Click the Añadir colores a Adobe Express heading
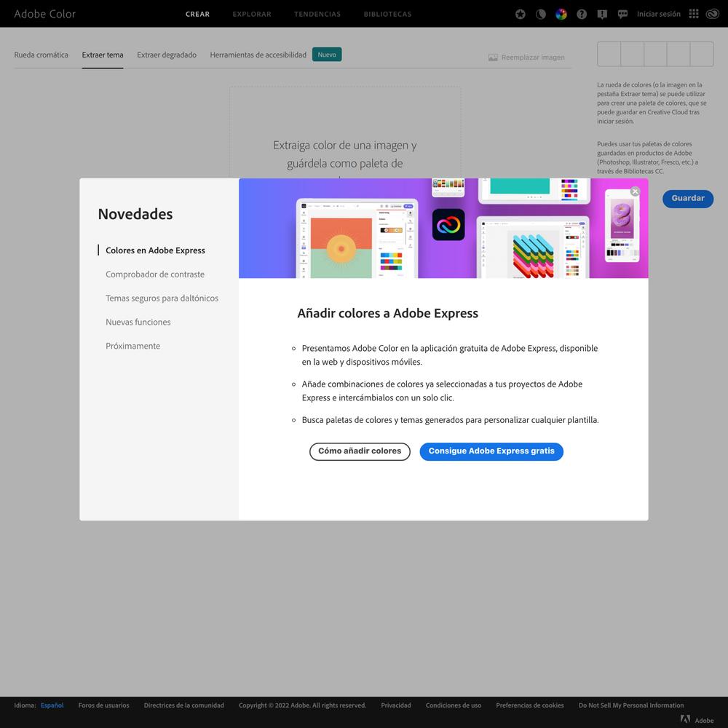The height and width of the screenshot is (728, 728). pos(388,313)
